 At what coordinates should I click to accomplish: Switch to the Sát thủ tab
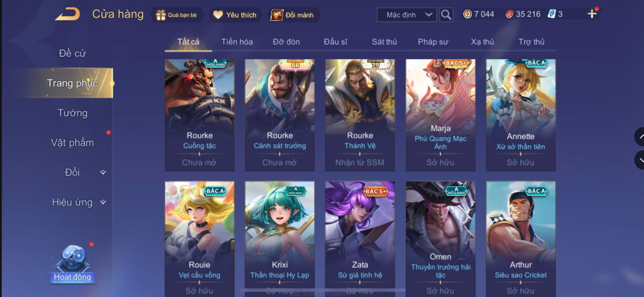click(384, 42)
